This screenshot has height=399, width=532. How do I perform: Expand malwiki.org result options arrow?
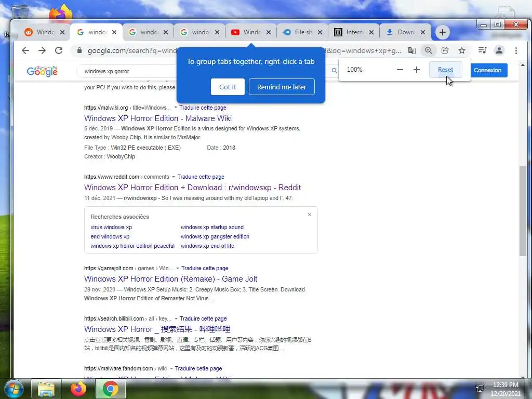pyautogui.click(x=176, y=108)
